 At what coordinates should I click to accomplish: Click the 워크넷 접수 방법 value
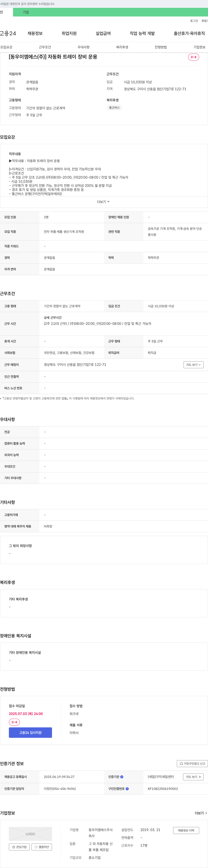pos(74,714)
